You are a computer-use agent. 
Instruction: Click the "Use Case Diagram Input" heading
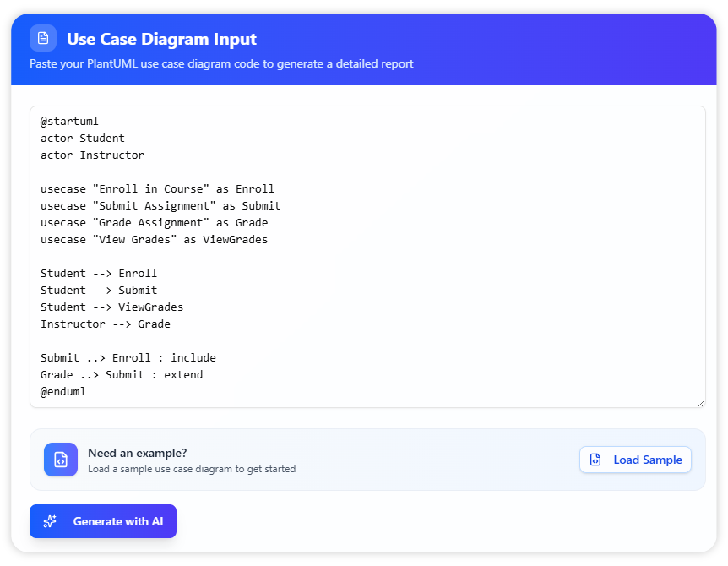[161, 39]
